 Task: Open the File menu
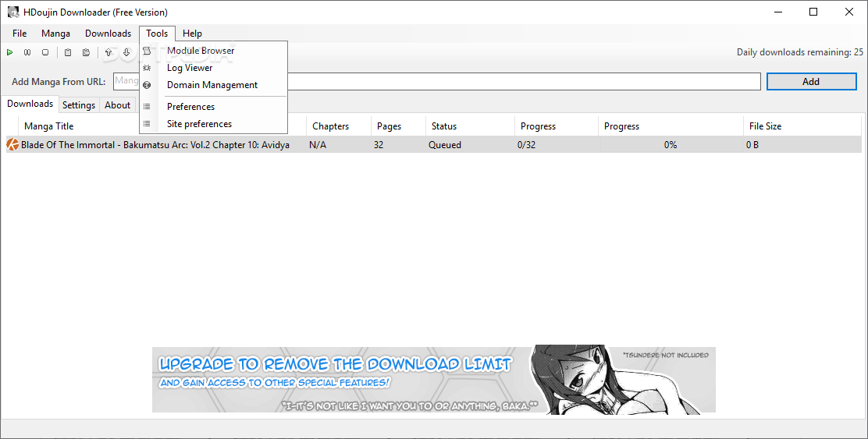point(20,34)
